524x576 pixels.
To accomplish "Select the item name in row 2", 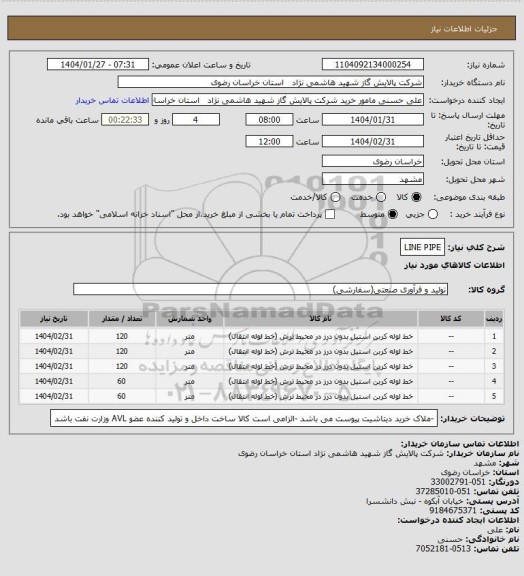I will 321,352.
